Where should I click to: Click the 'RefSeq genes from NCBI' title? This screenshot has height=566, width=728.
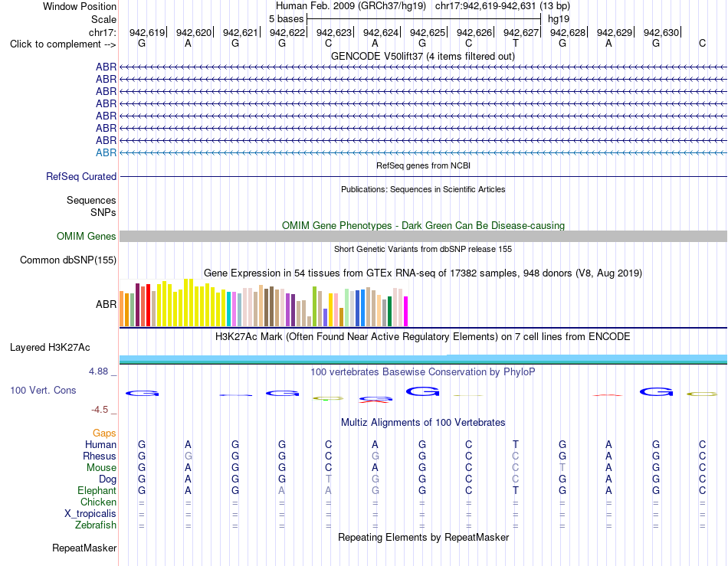[x=424, y=165]
